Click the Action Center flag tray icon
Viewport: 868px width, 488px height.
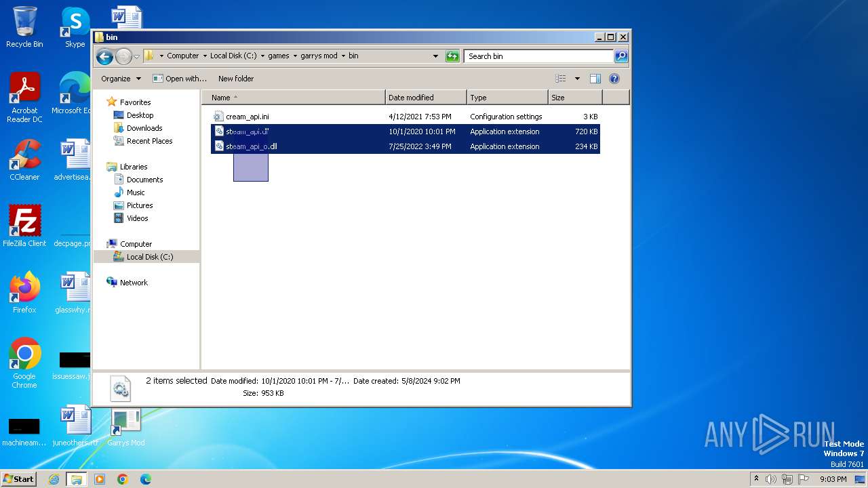coord(804,479)
